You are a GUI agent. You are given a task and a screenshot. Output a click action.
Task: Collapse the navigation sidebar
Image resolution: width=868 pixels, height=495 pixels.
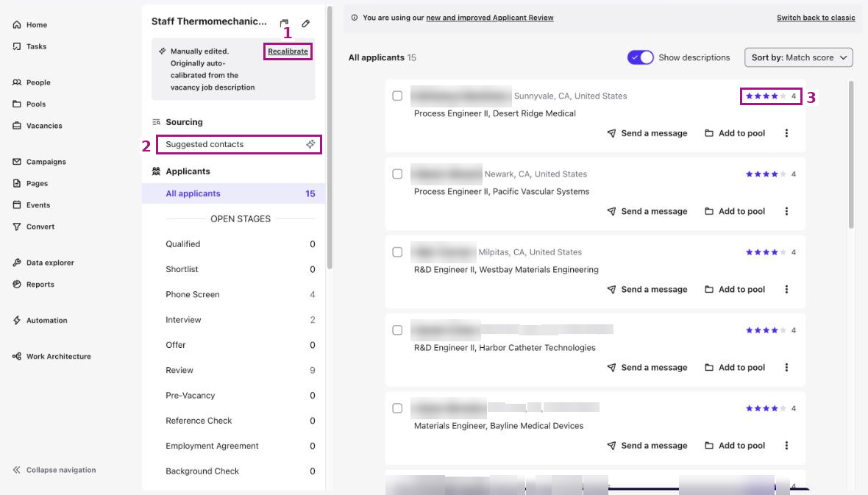click(x=54, y=470)
